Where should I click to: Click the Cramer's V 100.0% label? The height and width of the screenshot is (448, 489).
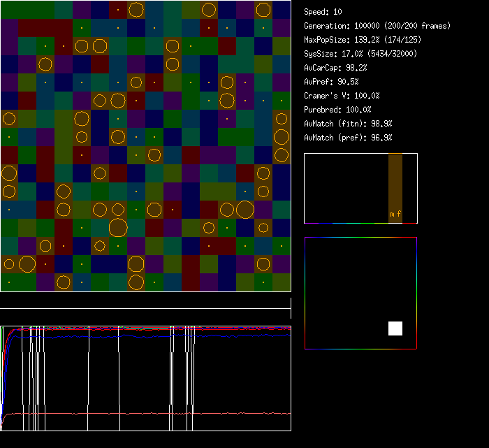coord(342,96)
